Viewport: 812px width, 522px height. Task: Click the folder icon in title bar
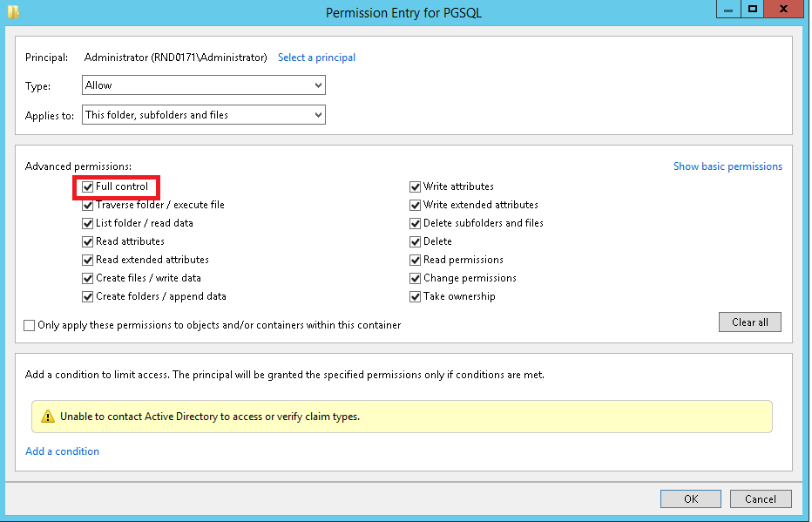tap(13, 12)
